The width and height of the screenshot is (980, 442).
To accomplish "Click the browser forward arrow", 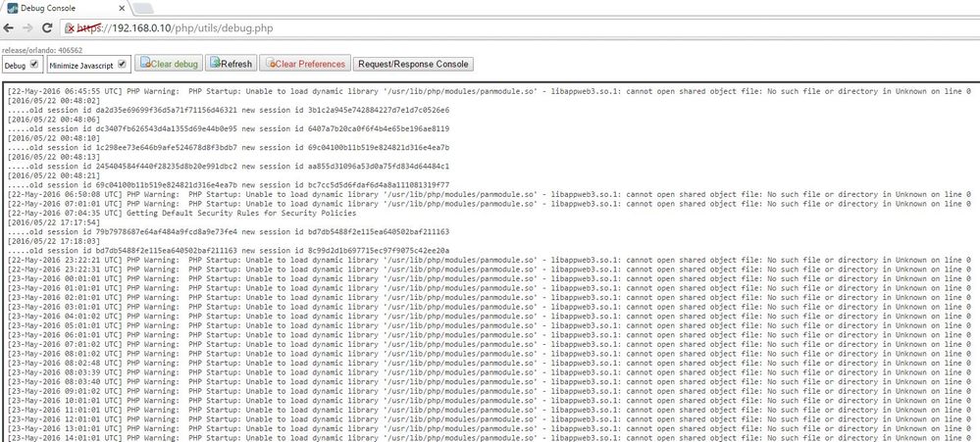I will pyautogui.click(x=27, y=28).
